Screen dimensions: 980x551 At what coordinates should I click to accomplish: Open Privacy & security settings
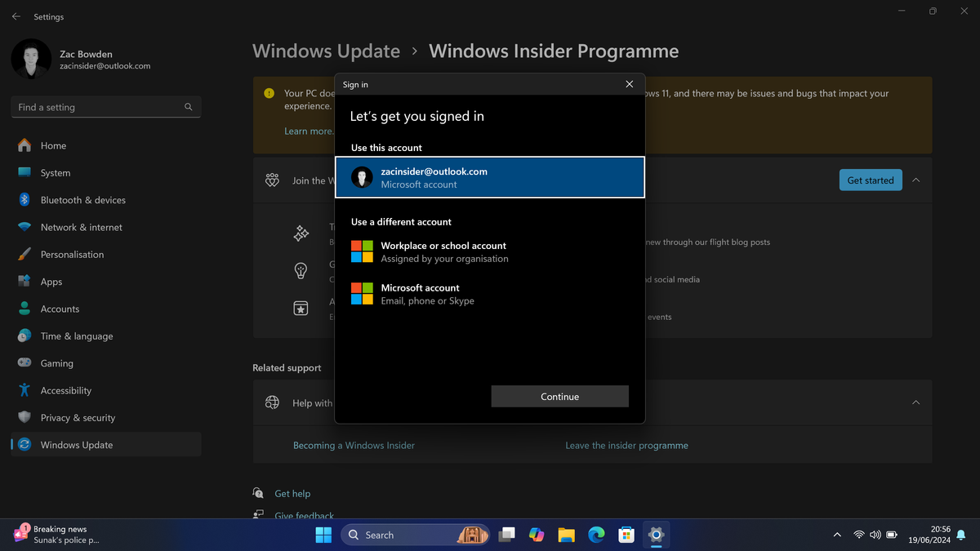[106, 418]
